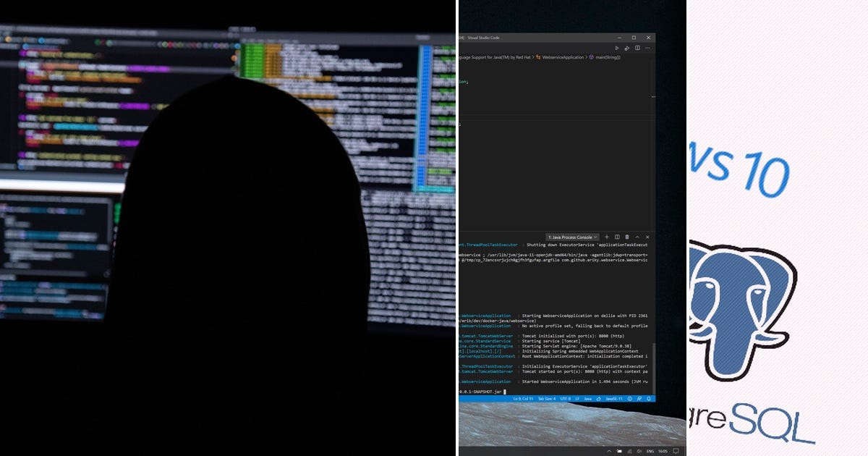The height and width of the screenshot is (456, 868).
Task: Toggle the panel to maximized size
Action: 638,237
